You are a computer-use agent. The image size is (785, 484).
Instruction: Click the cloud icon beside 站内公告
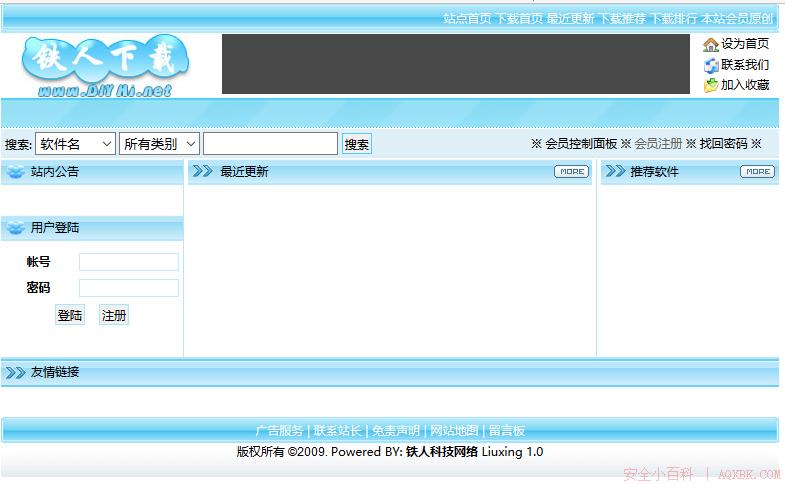[16, 172]
